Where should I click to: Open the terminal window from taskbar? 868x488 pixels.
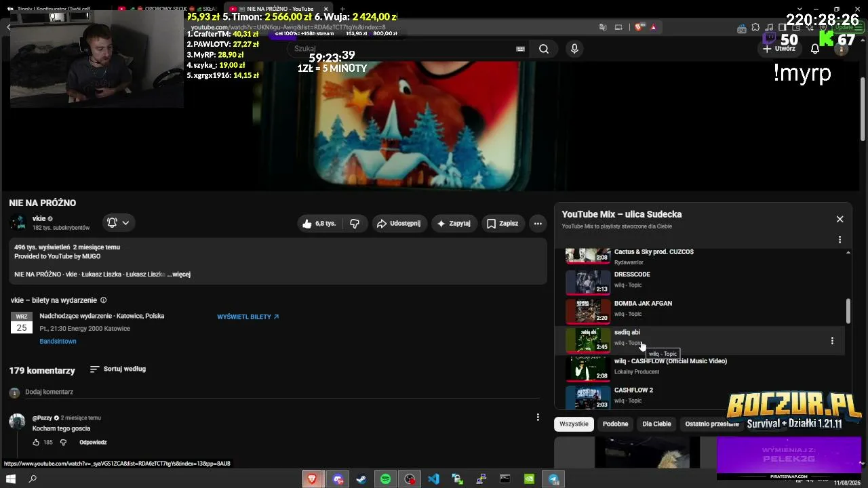505,479
